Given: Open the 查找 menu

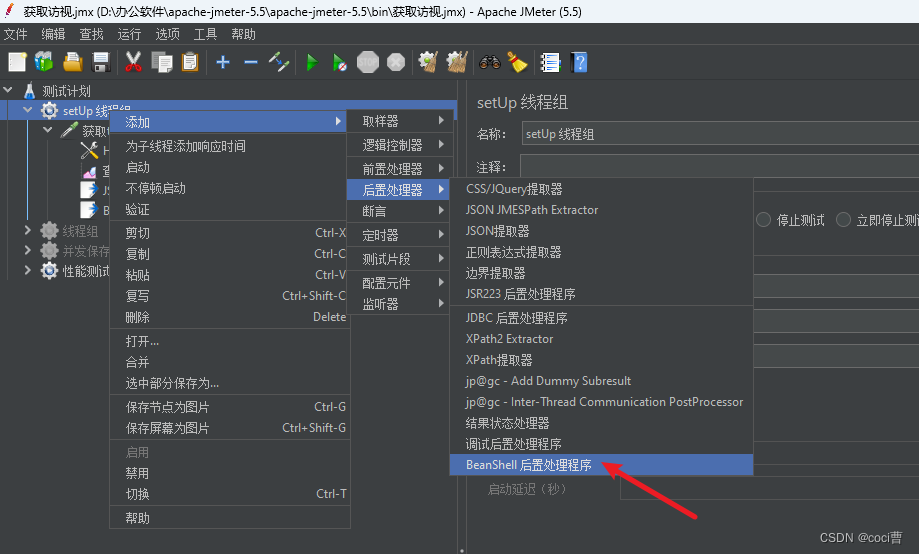Looking at the screenshot, I should [x=91, y=34].
